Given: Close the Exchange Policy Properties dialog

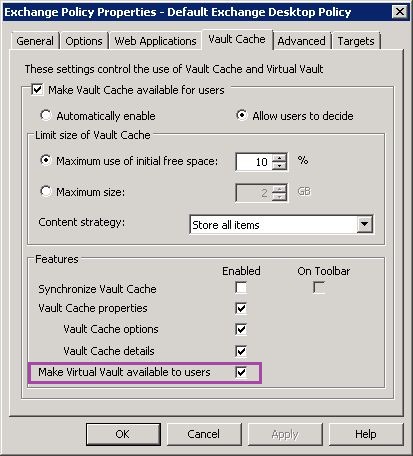Looking at the screenshot, I should [x=399, y=12].
